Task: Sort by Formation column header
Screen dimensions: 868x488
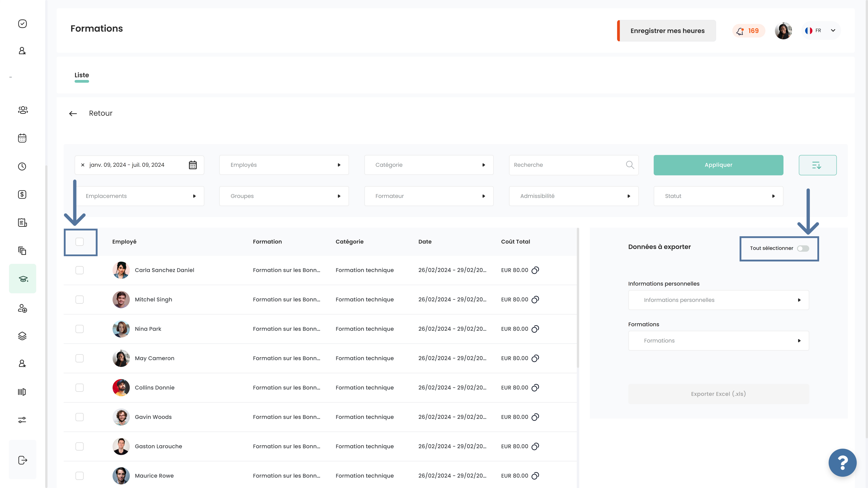Action: [x=267, y=241]
